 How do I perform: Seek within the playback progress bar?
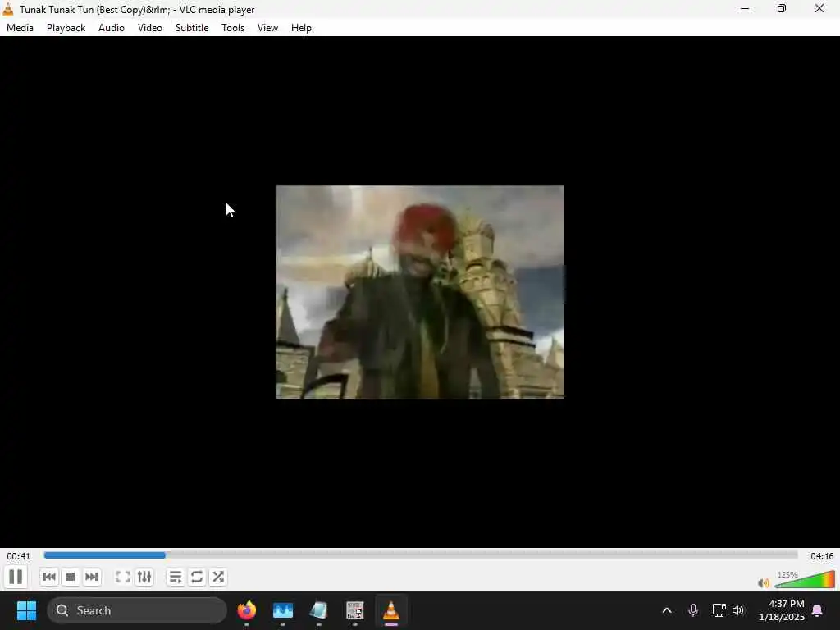[x=421, y=555]
